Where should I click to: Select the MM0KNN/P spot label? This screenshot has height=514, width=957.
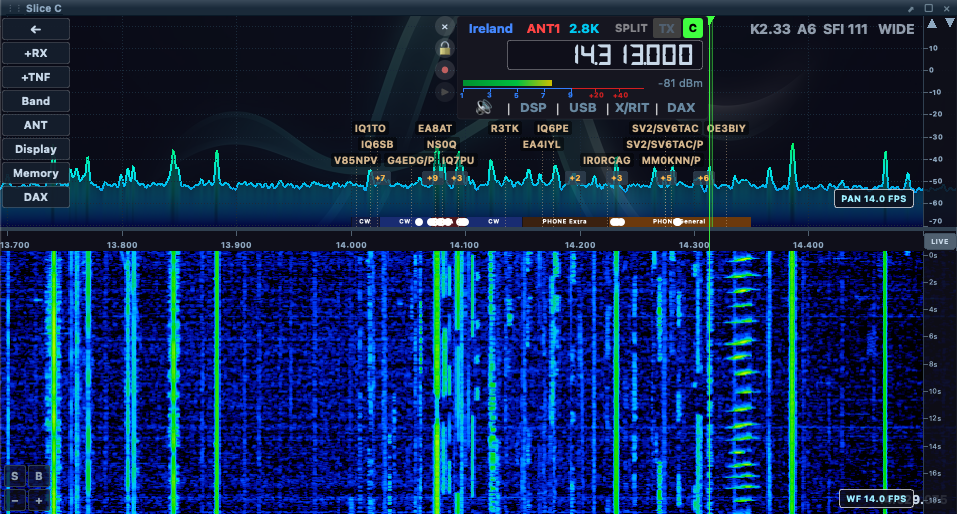pyautogui.click(x=671, y=161)
